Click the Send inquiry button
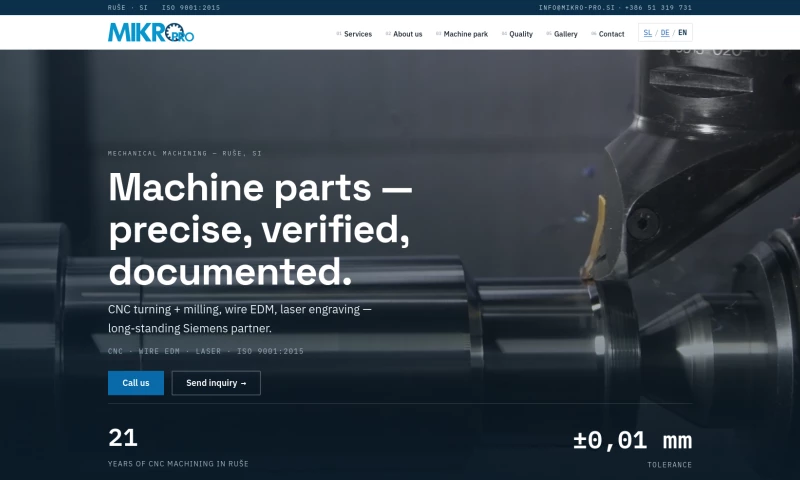Image resolution: width=800 pixels, height=480 pixels. coord(216,383)
